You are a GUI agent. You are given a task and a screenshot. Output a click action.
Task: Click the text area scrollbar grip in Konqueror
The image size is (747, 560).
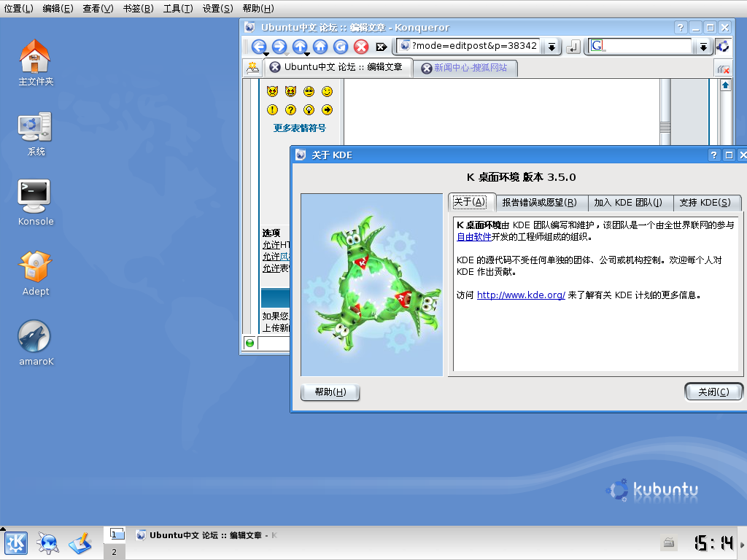pyautogui.click(x=665, y=128)
